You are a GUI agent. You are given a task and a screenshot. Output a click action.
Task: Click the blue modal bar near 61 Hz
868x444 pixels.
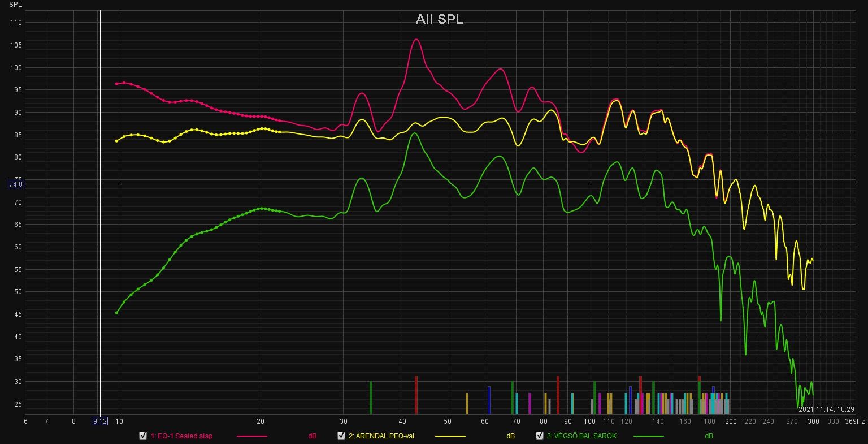489,400
